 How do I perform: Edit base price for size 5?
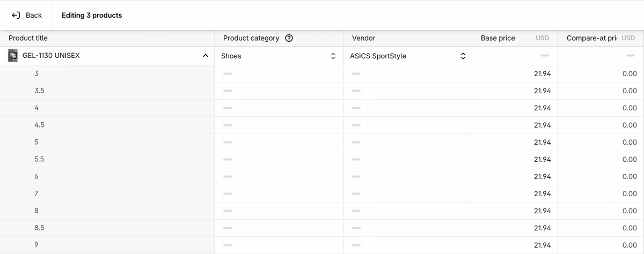(x=515, y=142)
